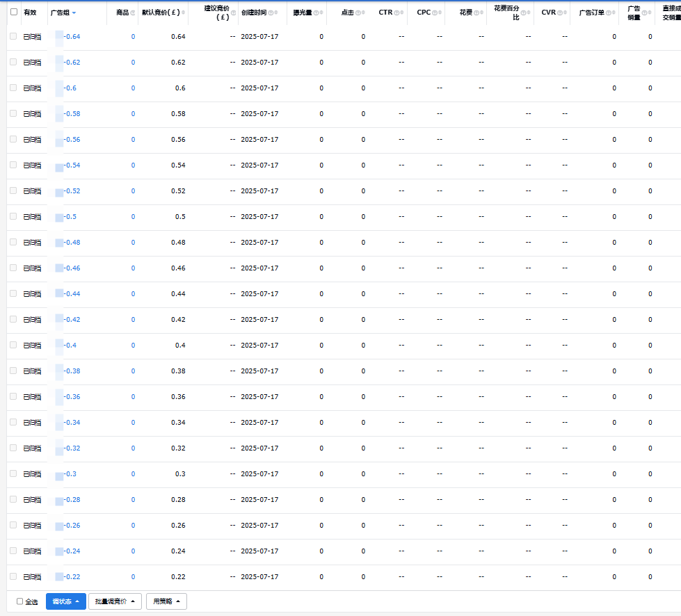Sort by 点击 using the sort arrows
Viewport: 681px width, 616px height.
coord(364,13)
